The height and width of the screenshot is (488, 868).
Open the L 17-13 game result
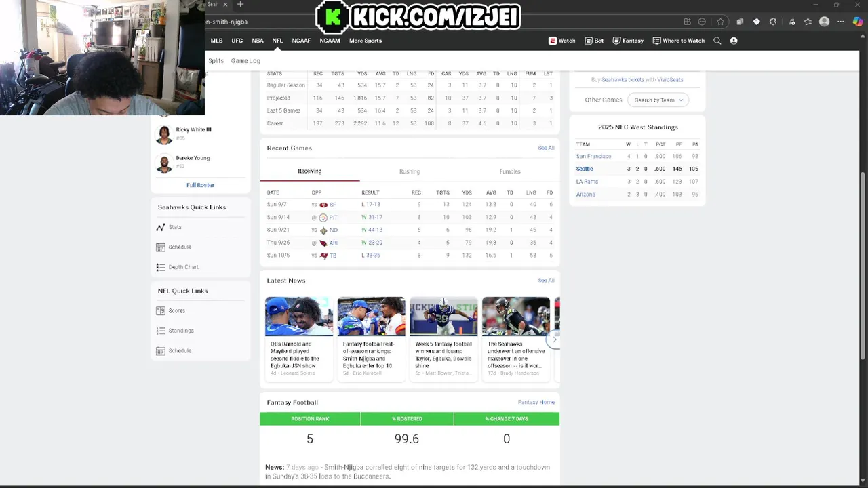tap(370, 205)
